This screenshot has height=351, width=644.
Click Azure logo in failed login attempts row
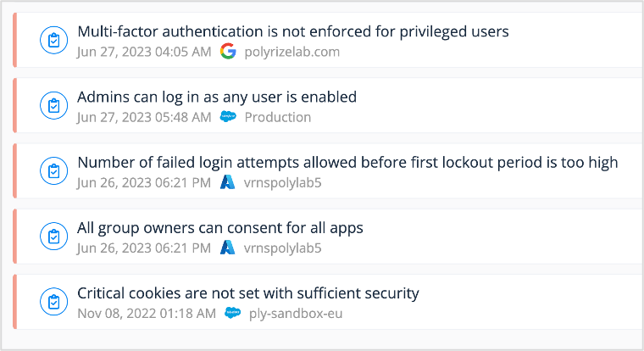(x=228, y=182)
